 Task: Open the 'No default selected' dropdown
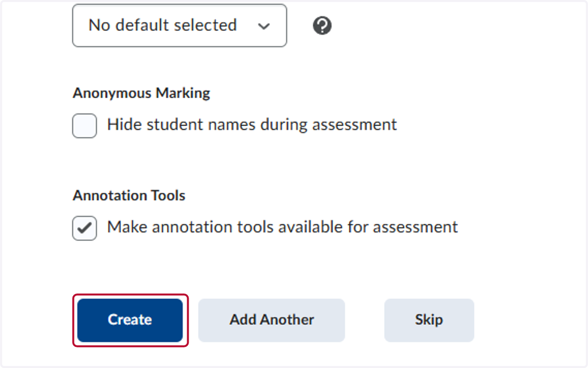click(x=179, y=26)
